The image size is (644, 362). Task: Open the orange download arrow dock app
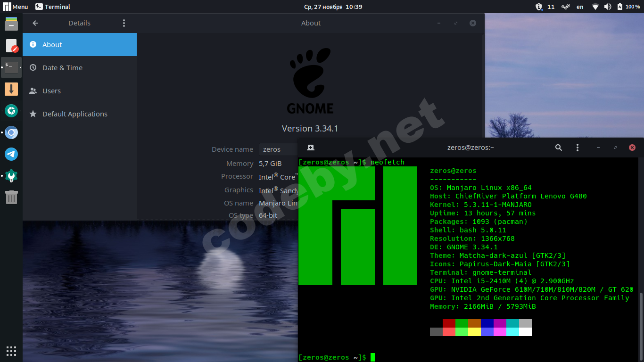(x=11, y=89)
